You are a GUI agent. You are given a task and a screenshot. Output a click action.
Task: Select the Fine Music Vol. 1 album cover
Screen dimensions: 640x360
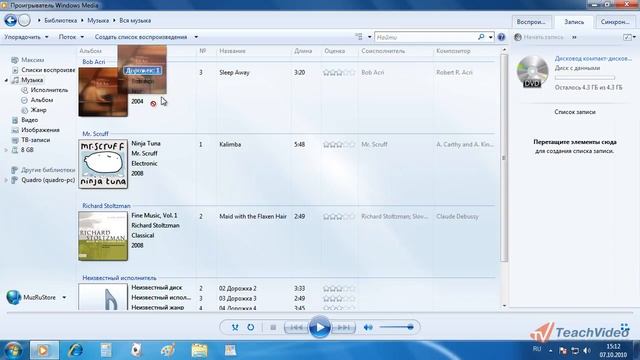point(103,236)
